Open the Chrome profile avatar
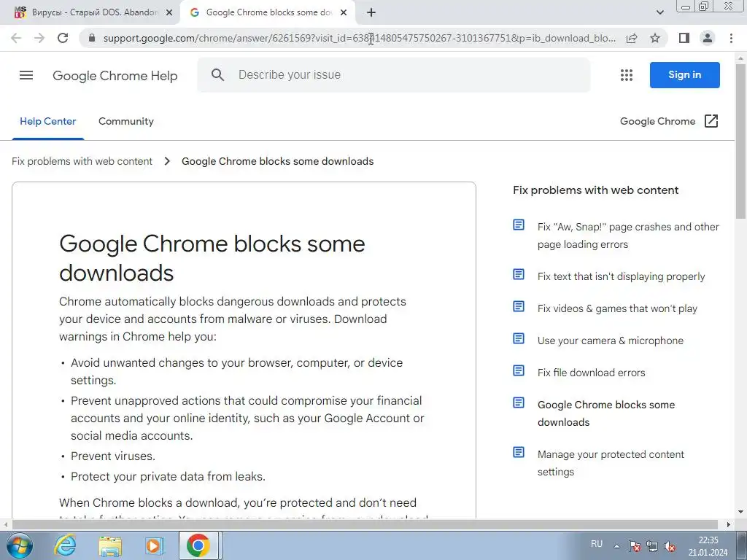Image resolution: width=747 pixels, height=560 pixels. (x=708, y=38)
